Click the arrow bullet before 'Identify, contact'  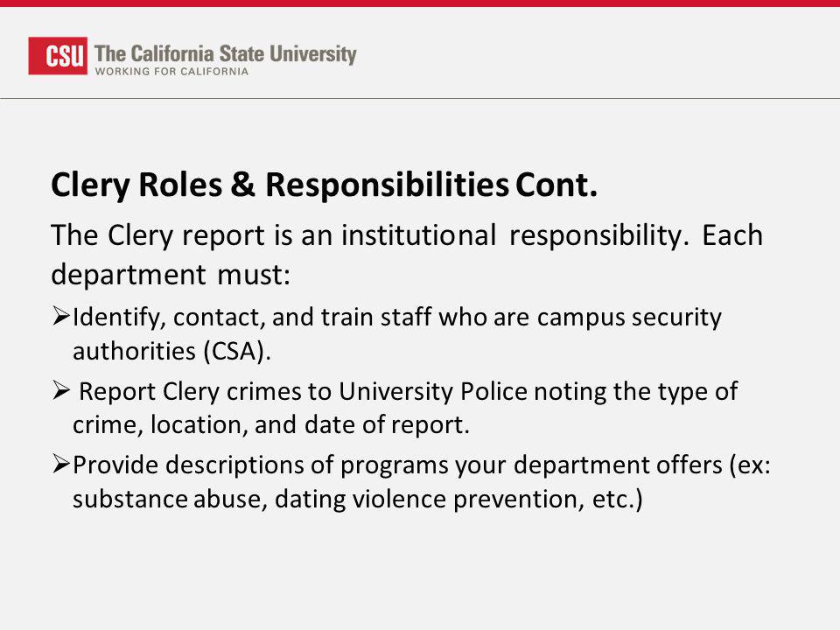[x=61, y=316]
